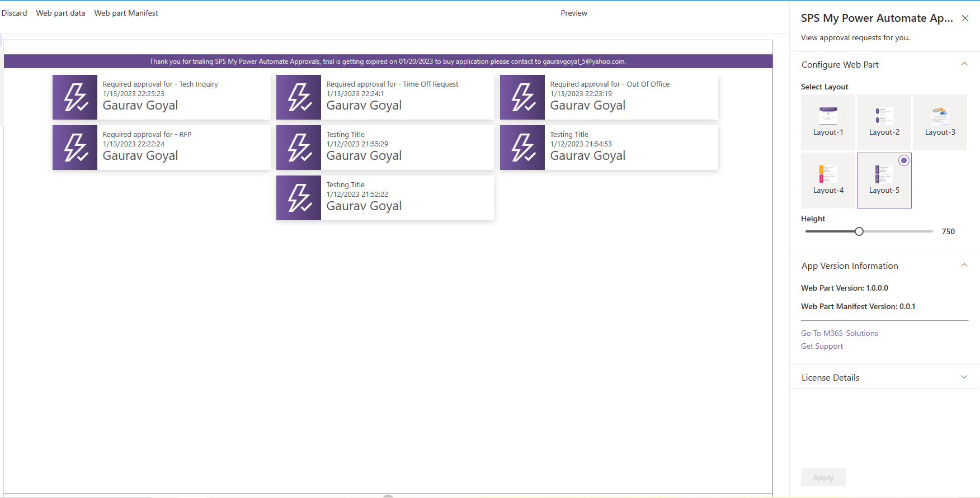Click the Preview button
Image resolution: width=980 pixels, height=498 pixels.
click(574, 13)
